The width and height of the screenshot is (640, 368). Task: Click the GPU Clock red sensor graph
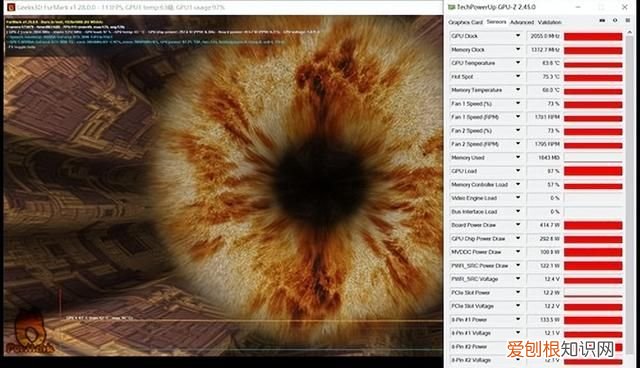593,36
